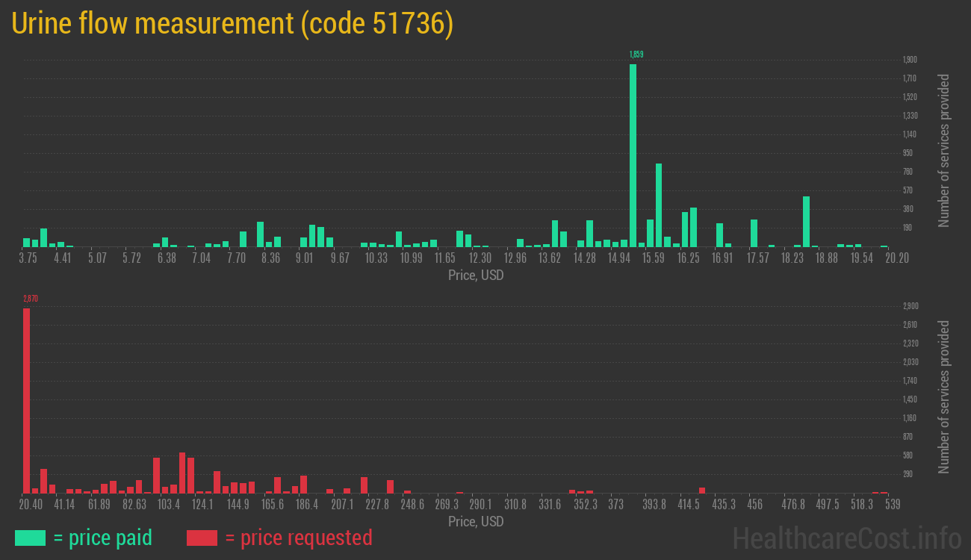The height and width of the screenshot is (560, 971).
Task: Select the isolated red bar near 414.5
Action: click(x=702, y=490)
